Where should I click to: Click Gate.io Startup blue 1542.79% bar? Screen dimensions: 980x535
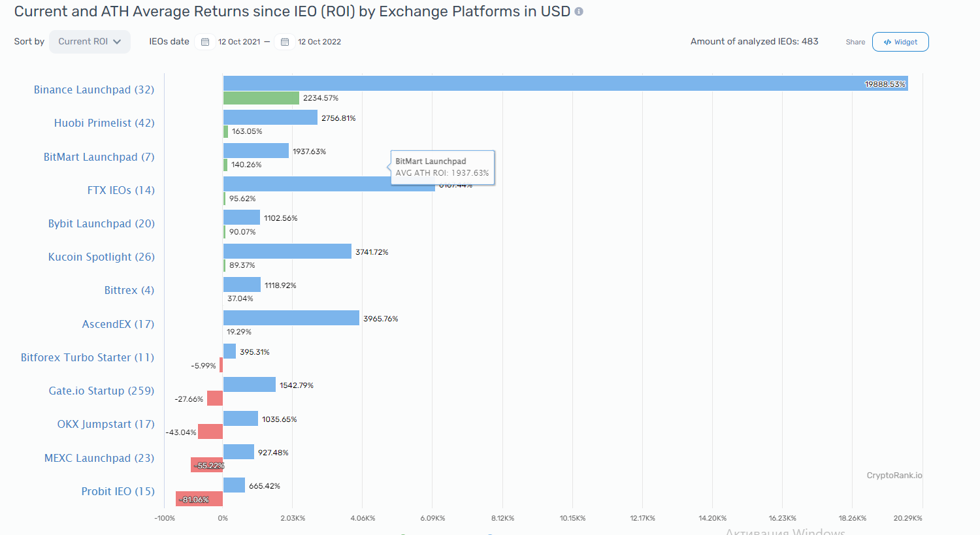click(250, 385)
